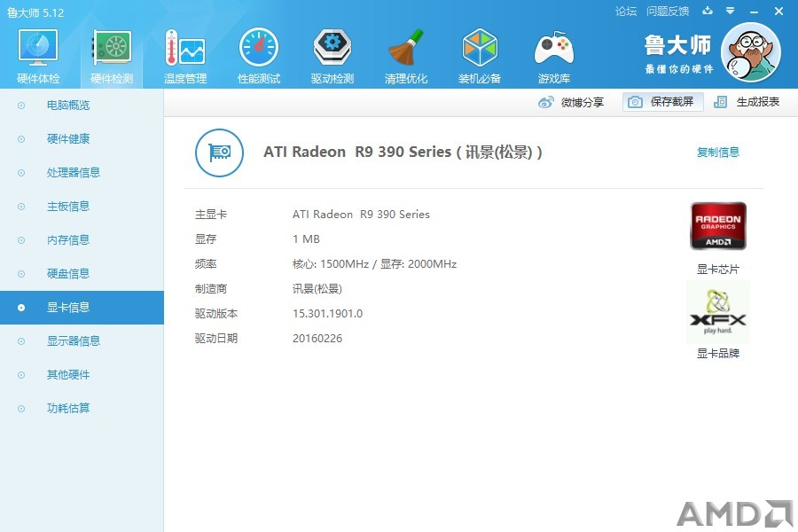
Task: Select the 硬件检测 hardware detection icon
Action: [112, 48]
